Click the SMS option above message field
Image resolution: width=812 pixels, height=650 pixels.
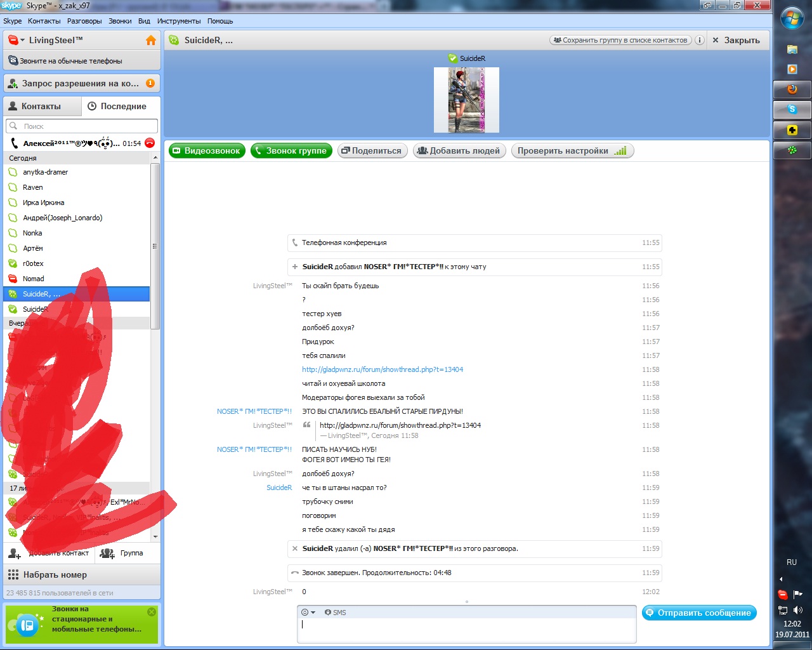[336, 613]
